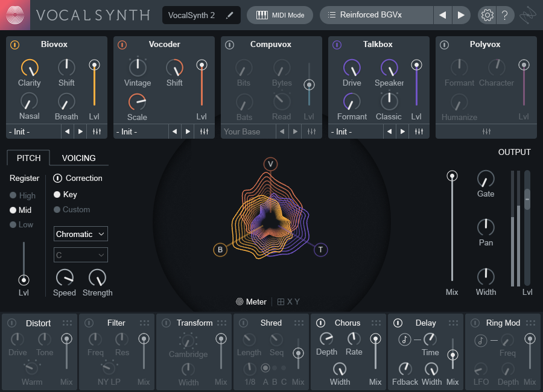Disable the Delay effect power button
Viewport: 543px width, 392px height.
(x=398, y=323)
